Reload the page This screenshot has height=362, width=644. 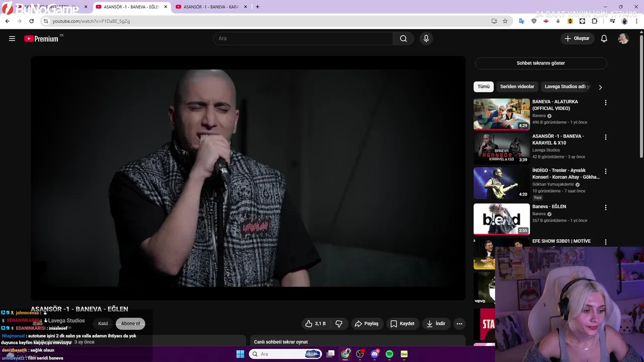31,21
